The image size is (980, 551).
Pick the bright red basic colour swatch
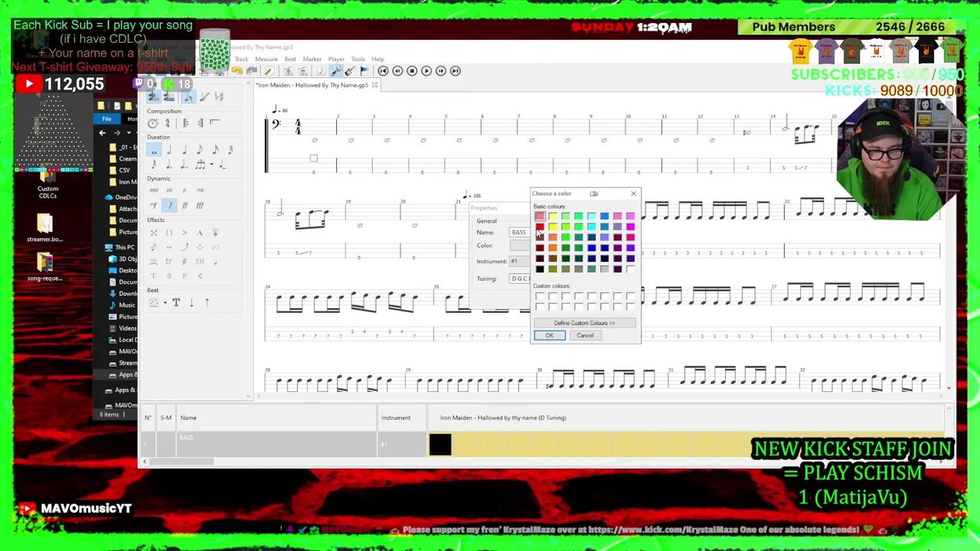click(540, 227)
